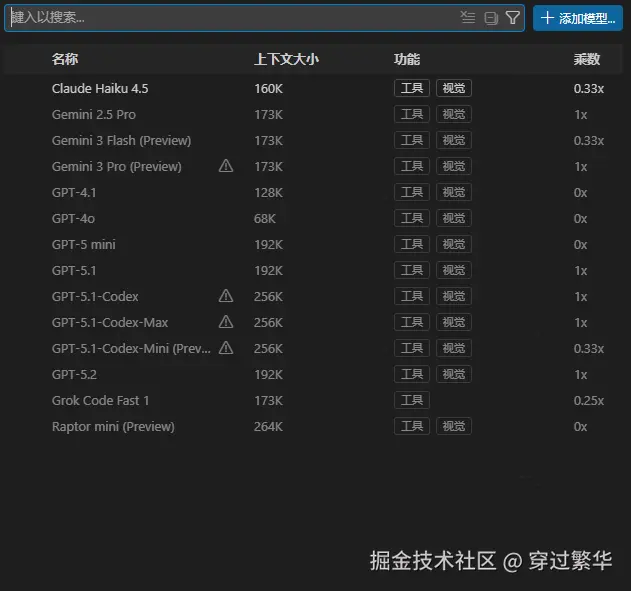Click the 68K context size of GPT-4o

coord(265,218)
